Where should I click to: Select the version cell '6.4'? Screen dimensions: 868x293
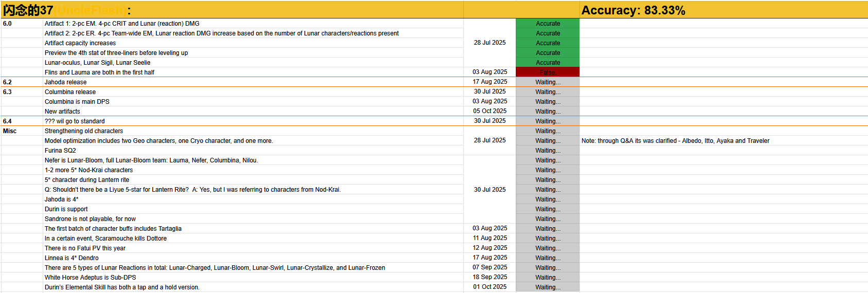click(22, 121)
